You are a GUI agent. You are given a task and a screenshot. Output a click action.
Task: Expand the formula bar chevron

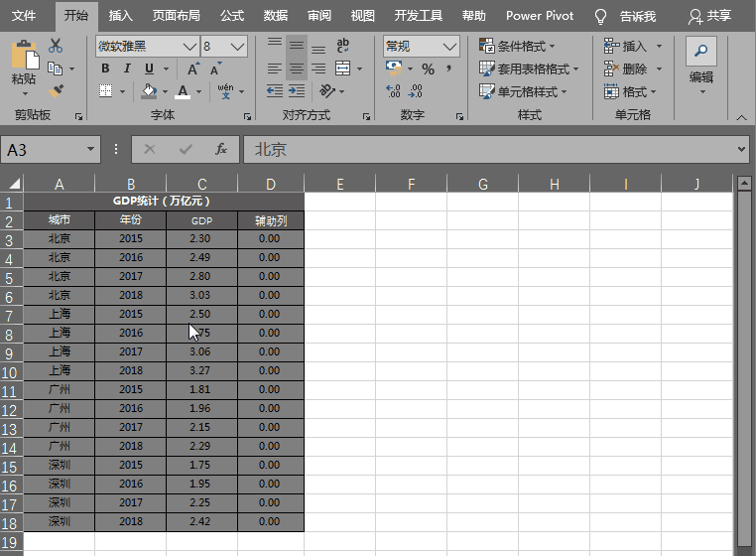pyautogui.click(x=741, y=149)
